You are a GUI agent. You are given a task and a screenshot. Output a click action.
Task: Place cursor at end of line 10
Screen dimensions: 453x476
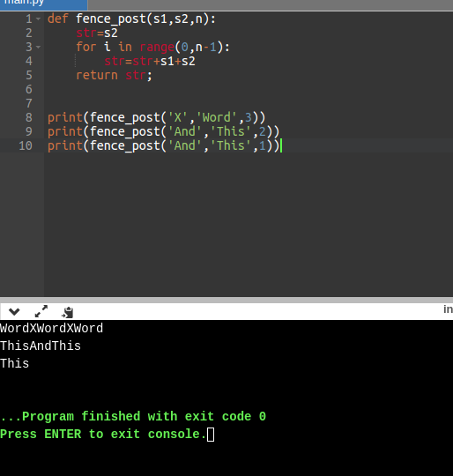click(x=280, y=145)
